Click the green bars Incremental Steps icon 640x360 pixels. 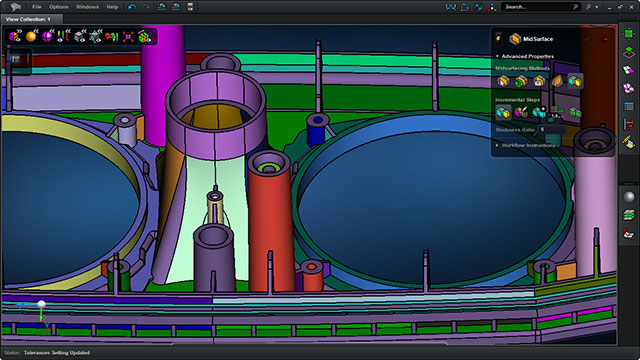(x=557, y=111)
